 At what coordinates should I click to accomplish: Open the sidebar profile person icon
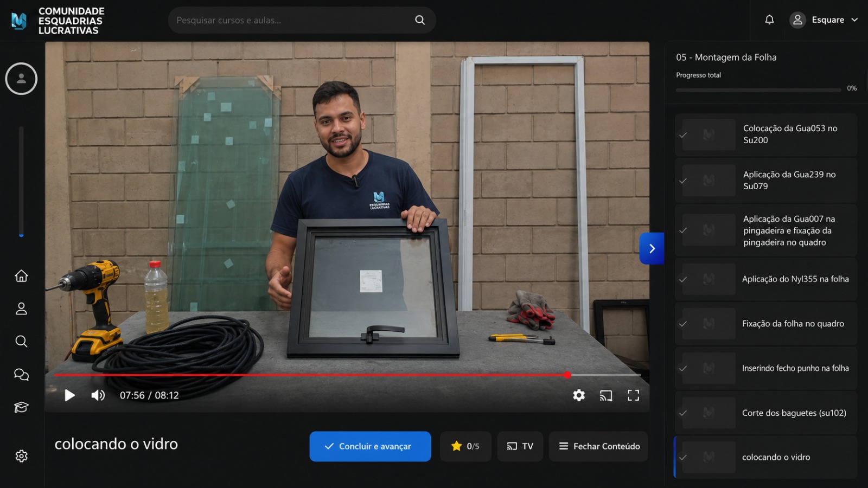(21, 309)
